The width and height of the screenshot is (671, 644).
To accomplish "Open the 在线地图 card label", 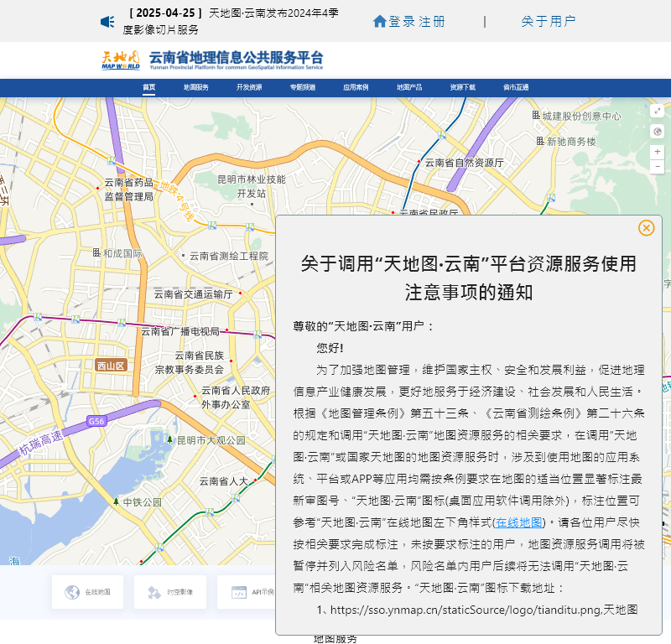I will 97,592.
